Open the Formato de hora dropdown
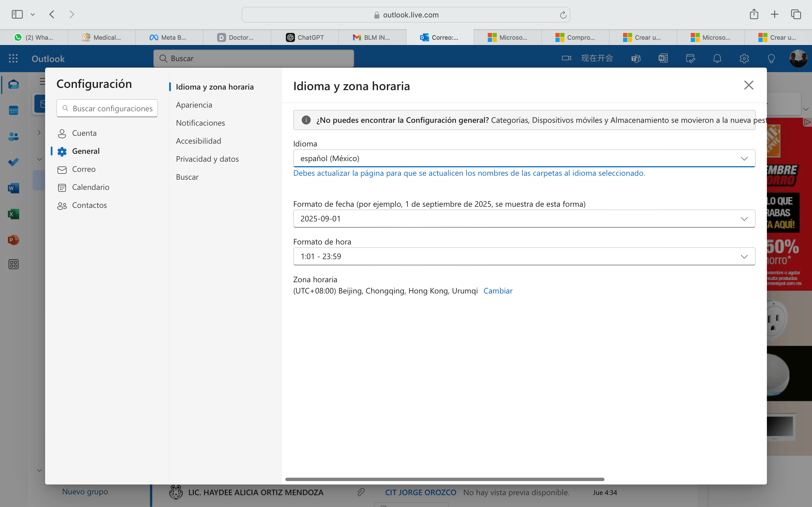The height and width of the screenshot is (507, 812). (524, 257)
